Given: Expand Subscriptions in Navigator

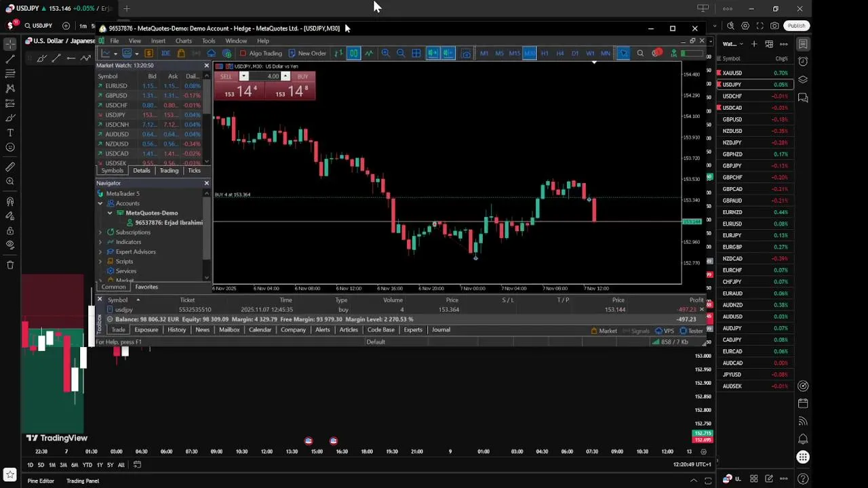Looking at the screenshot, I should 100,232.
